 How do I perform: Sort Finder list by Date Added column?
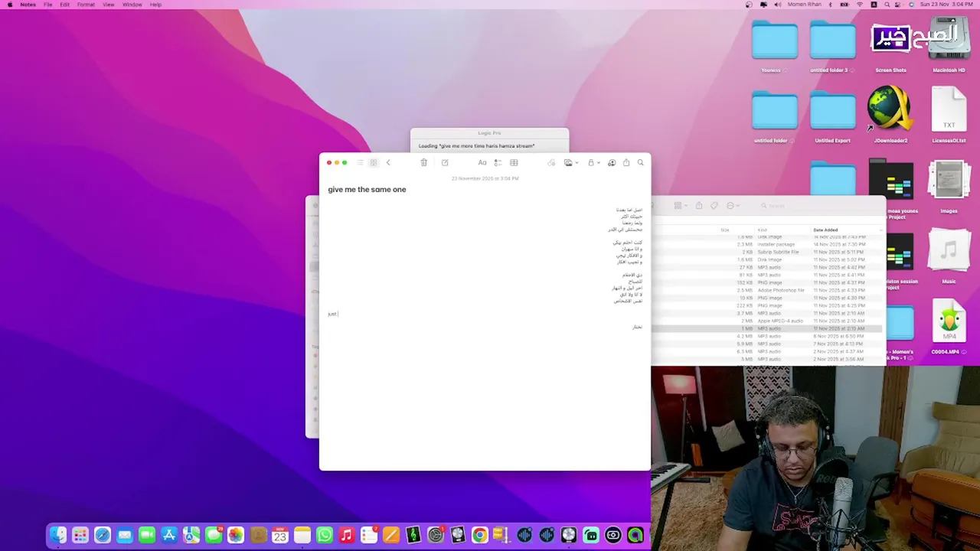coord(825,230)
